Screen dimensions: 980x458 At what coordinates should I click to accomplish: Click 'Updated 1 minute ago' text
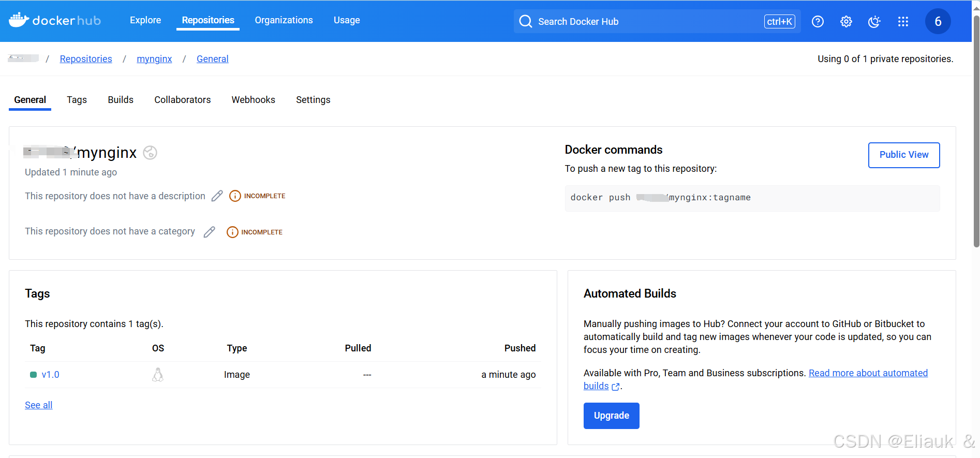click(x=71, y=172)
